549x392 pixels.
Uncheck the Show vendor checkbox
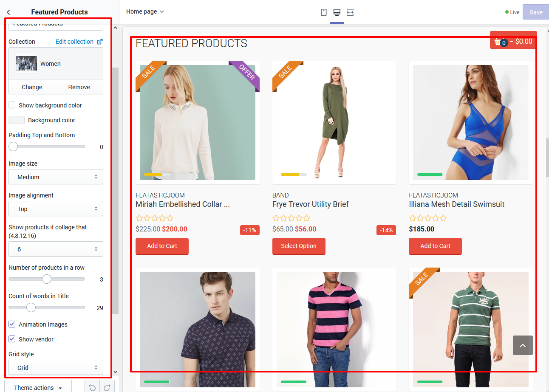(x=12, y=339)
